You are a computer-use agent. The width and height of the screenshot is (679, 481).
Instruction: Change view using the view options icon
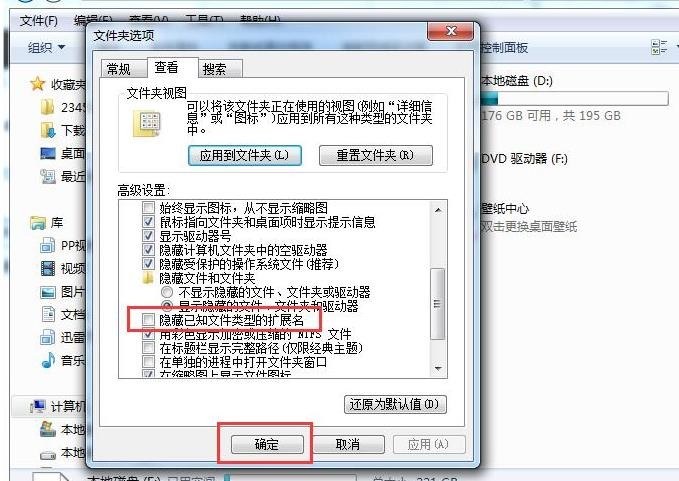pyautogui.click(x=659, y=47)
